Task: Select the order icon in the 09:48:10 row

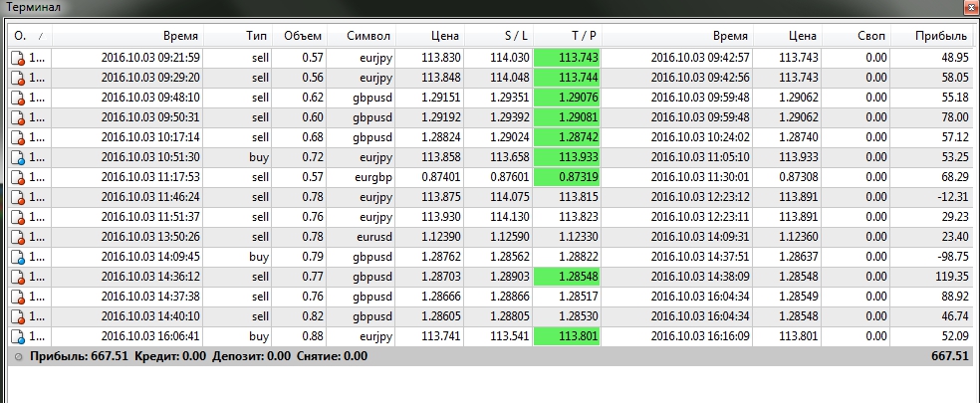Action: (18, 99)
